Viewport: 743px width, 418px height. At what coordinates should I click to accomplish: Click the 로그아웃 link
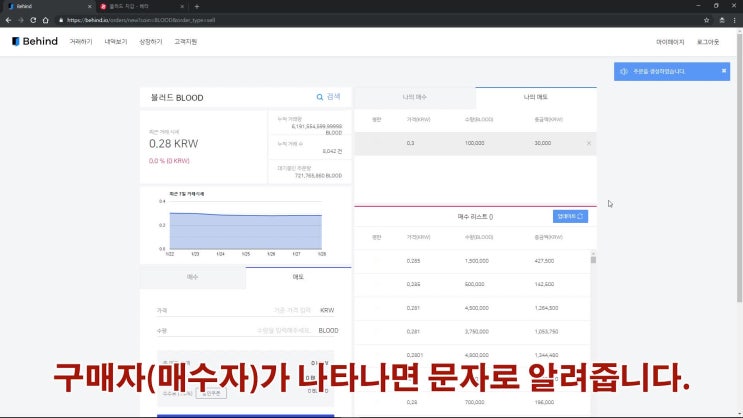click(x=708, y=42)
